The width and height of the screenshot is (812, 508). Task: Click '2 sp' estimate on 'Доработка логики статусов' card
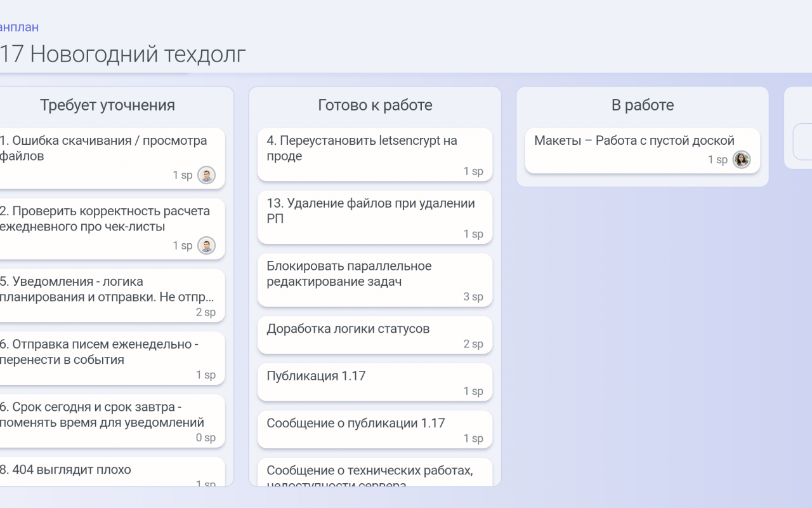(x=473, y=344)
